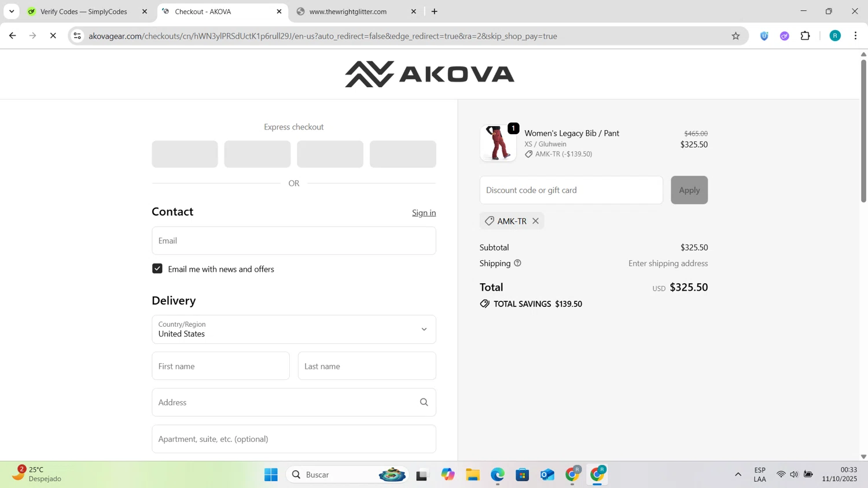This screenshot has width=868, height=488.
Task: Go back to previous page
Action: (12, 36)
